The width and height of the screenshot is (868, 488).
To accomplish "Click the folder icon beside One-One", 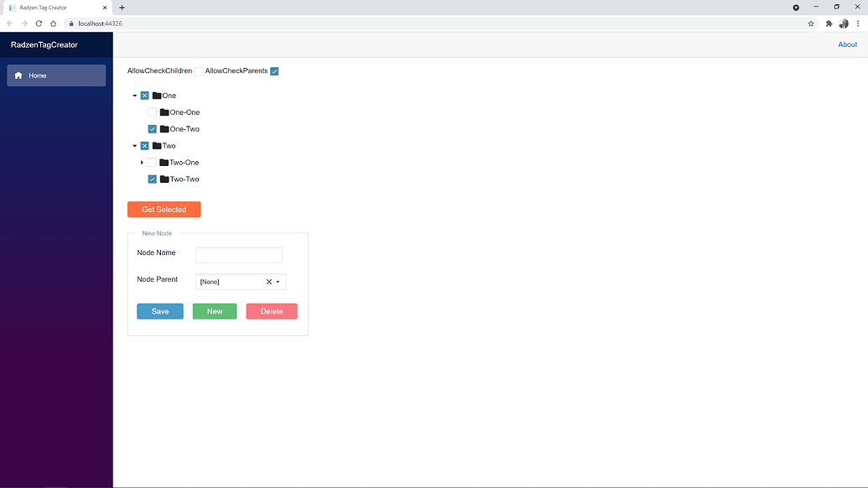I will (164, 112).
